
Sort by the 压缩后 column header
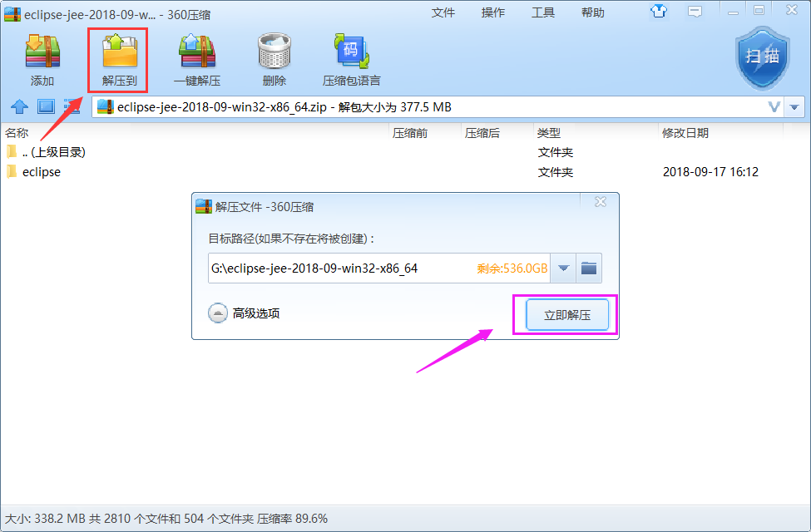coord(497,133)
